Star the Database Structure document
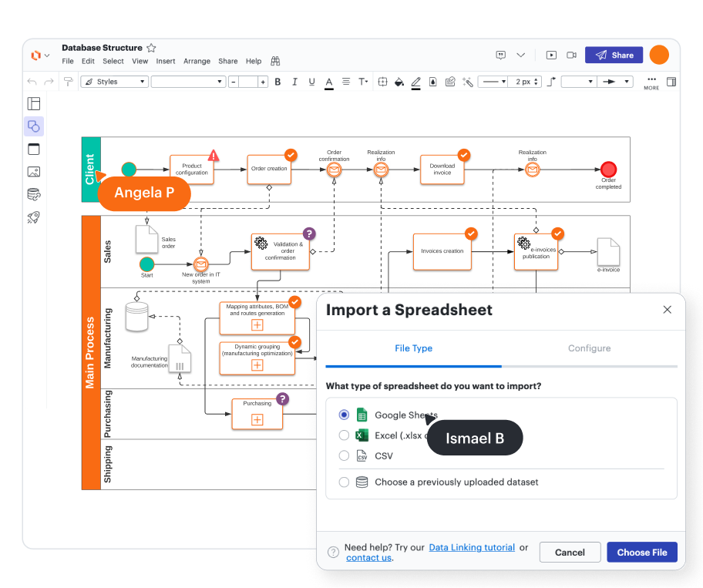Viewport: 703px width, 588px height. click(x=152, y=48)
